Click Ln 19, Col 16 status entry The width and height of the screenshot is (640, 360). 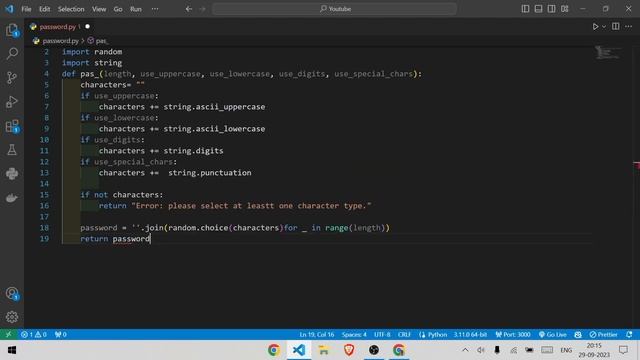(317, 334)
